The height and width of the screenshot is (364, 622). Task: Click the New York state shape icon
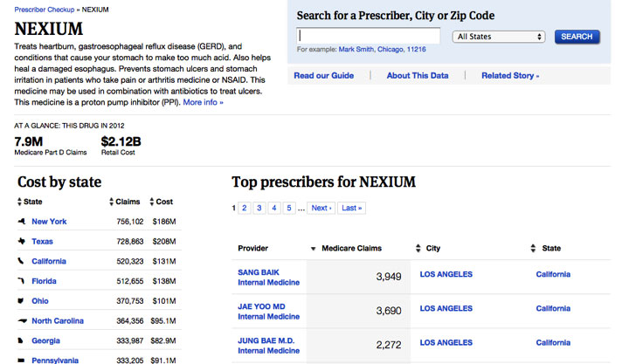click(22, 221)
